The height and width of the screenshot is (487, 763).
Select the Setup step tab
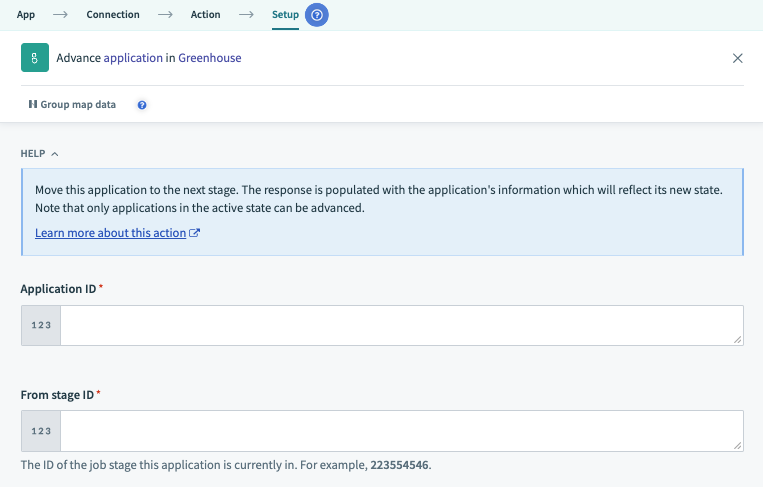point(285,15)
